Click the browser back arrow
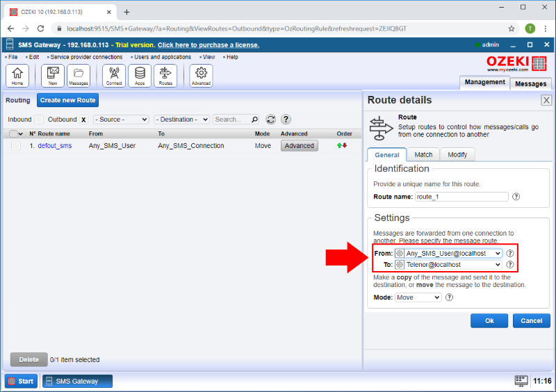Screen dimensions: 556x392 click(x=10, y=28)
